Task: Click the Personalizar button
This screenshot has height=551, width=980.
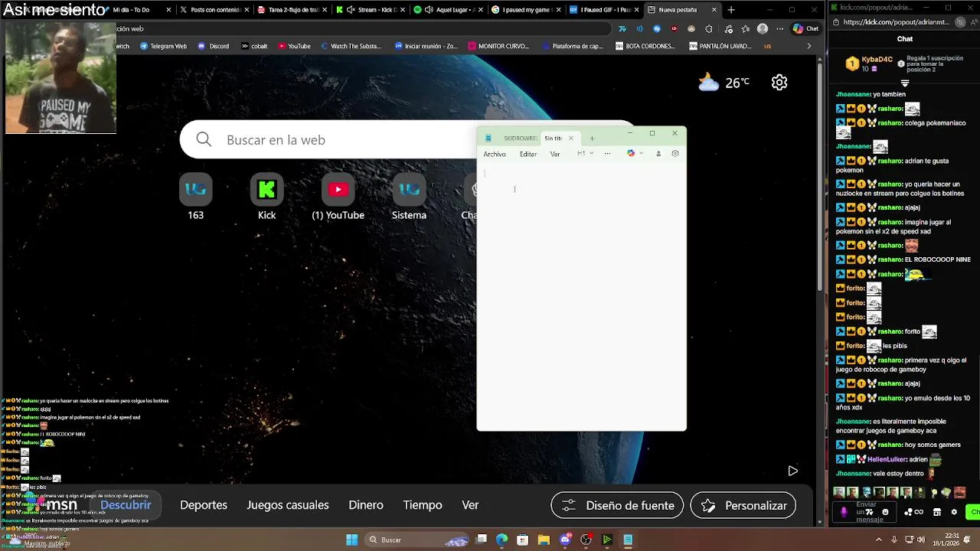Action: [743, 505]
